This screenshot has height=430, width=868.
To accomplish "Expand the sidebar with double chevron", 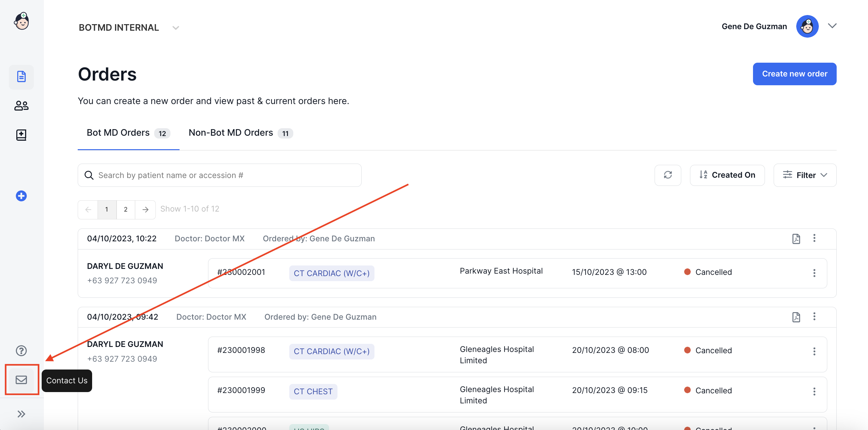I will (21, 414).
